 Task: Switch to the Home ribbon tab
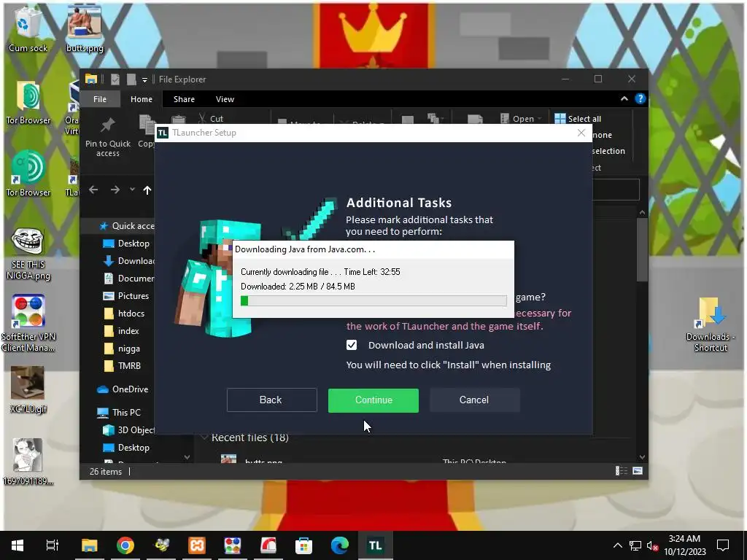[x=142, y=99]
